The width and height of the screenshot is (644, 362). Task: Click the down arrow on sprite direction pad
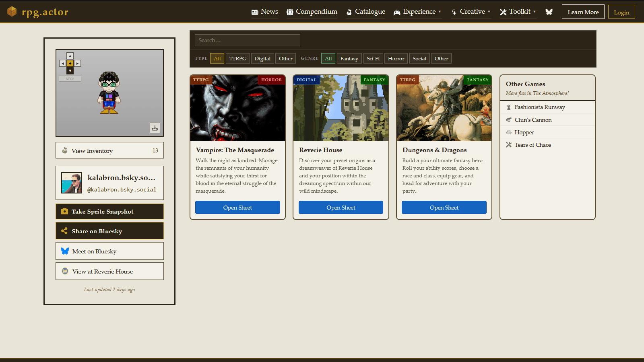(70, 71)
